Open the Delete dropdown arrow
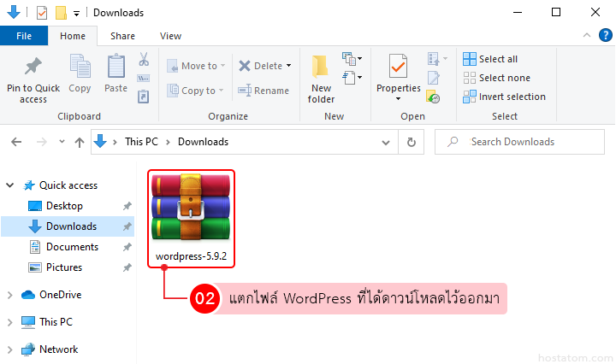Image resolution: width=616 pixels, height=364 pixels. click(288, 66)
